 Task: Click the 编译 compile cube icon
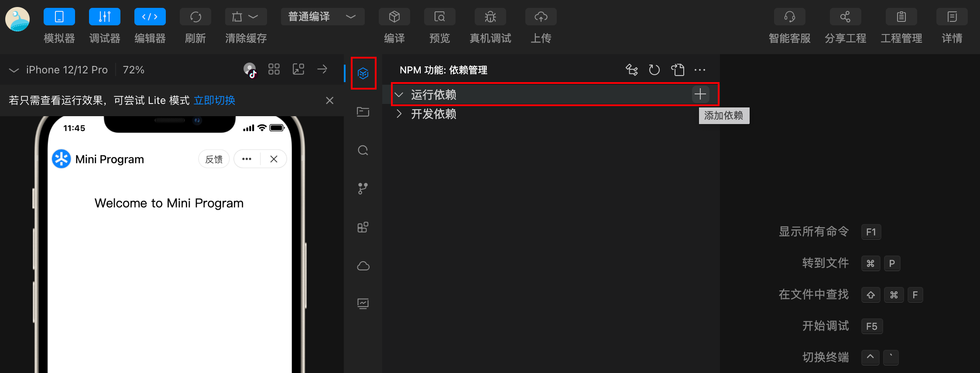click(394, 17)
